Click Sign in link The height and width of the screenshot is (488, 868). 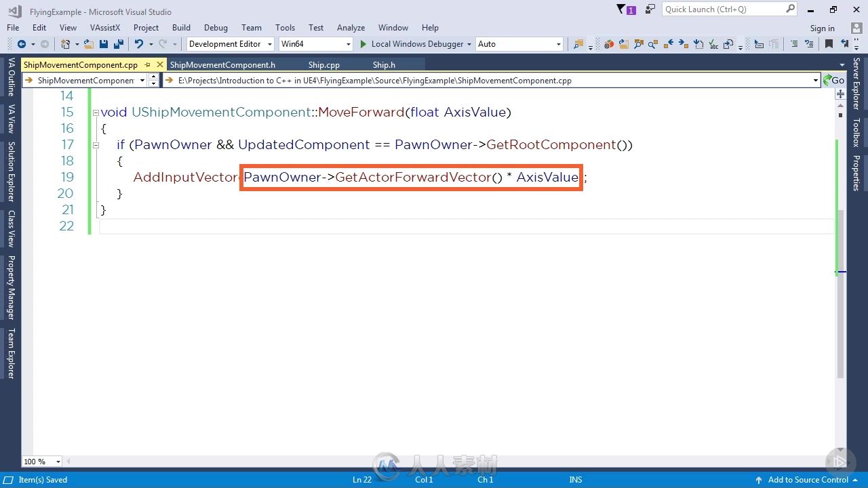point(822,28)
